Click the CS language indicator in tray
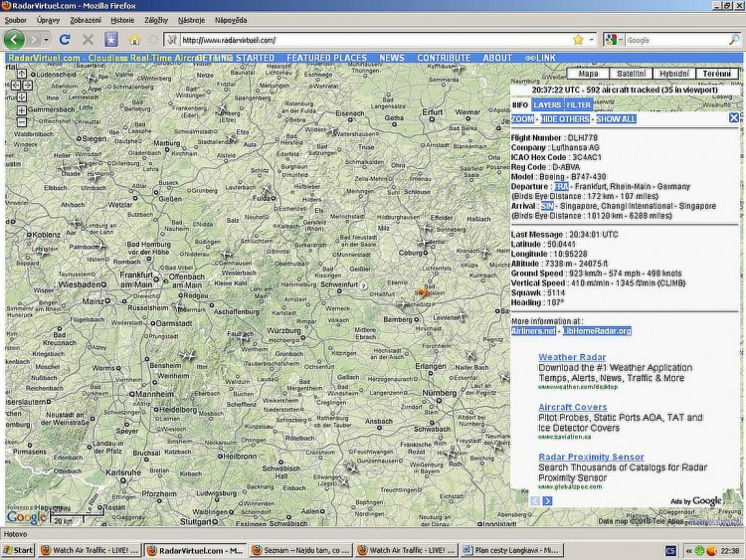Screen dimensions: 746x560 [670, 550]
